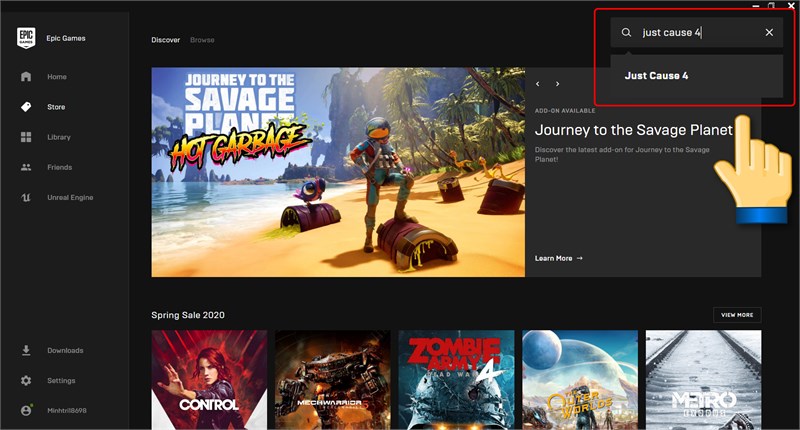
Task: Open the Home sidebar item
Action: (57, 77)
